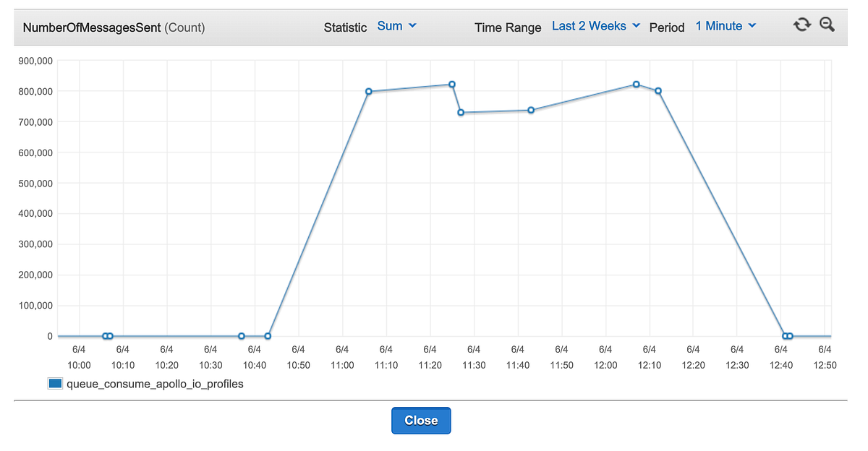This screenshot has width=868, height=451.
Task: Select the peak data point near 12:05
Action: coord(636,84)
